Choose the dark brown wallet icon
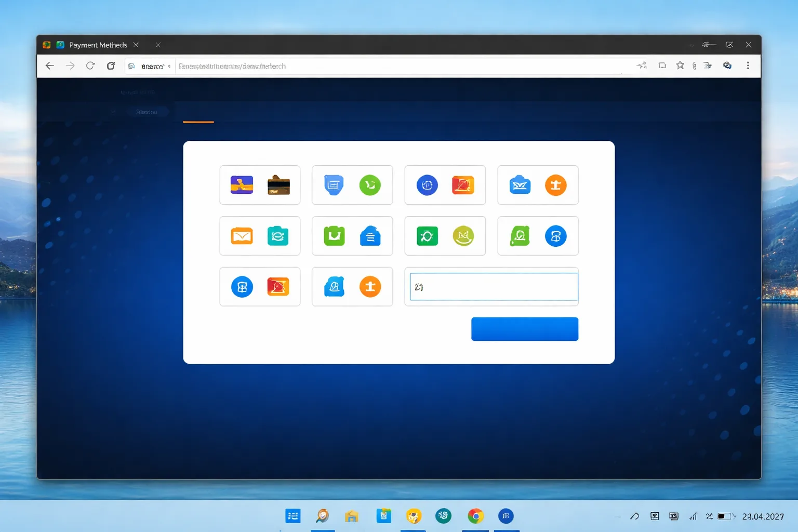This screenshot has height=532, width=798. [278, 185]
